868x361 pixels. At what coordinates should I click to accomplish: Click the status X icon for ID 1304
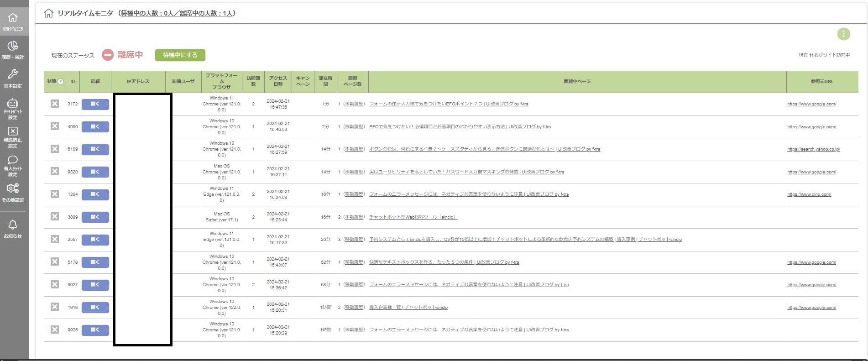click(55, 194)
